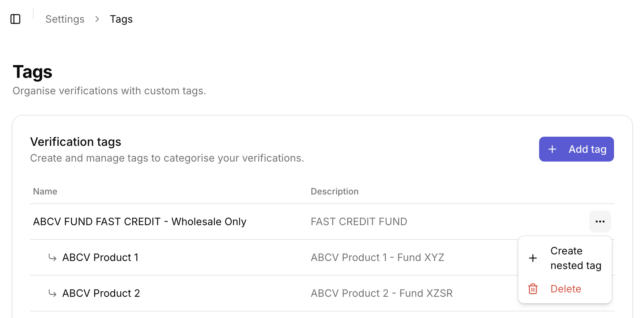Click ABCV Product 2 - Fund XZSR description
The height and width of the screenshot is (318, 644).
[382, 293]
